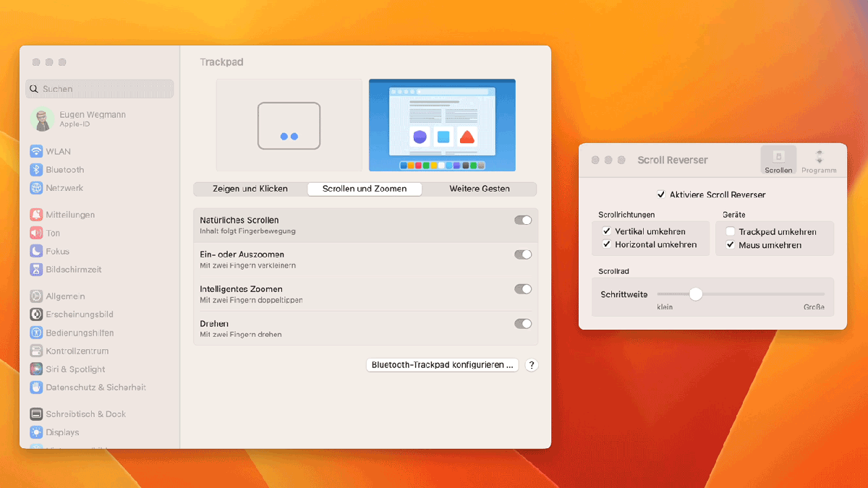This screenshot has height=488, width=868.
Task: Click Eugen Wegmann profile avatar
Action: 43,119
